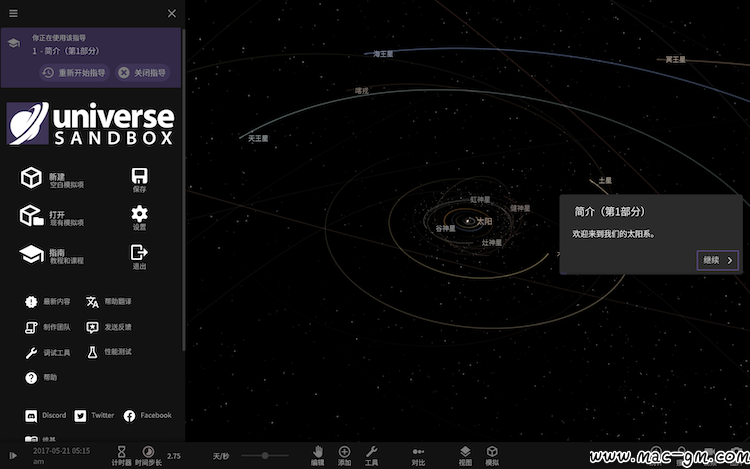750x469 pixels.
Task: Click the restart guide button 重新开始指导
Action: point(75,73)
